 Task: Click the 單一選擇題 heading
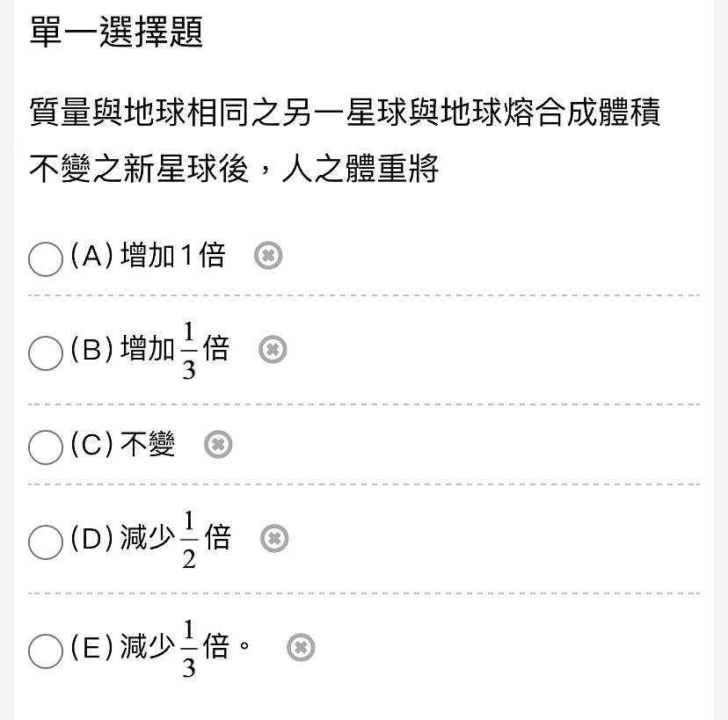click(116, 32)
